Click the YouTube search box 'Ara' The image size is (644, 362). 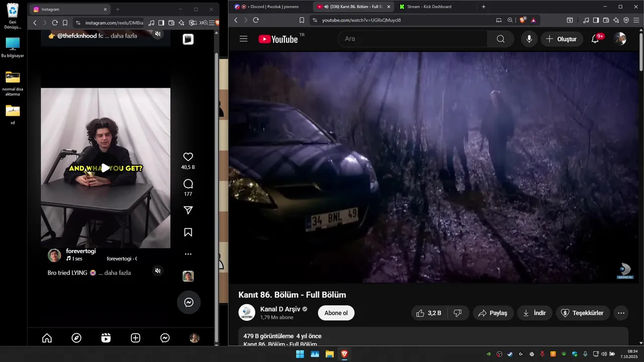(x=413, y=39)
